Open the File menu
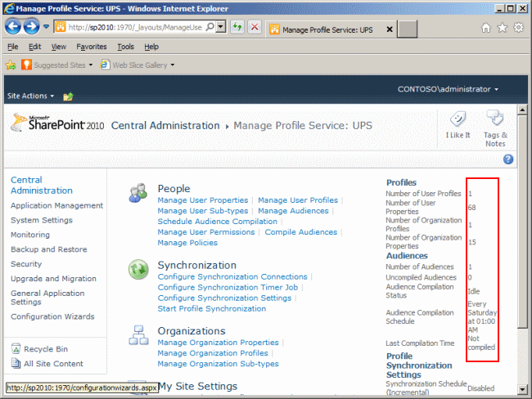Viewport: 532px width, 399px height. click(13, 47)
